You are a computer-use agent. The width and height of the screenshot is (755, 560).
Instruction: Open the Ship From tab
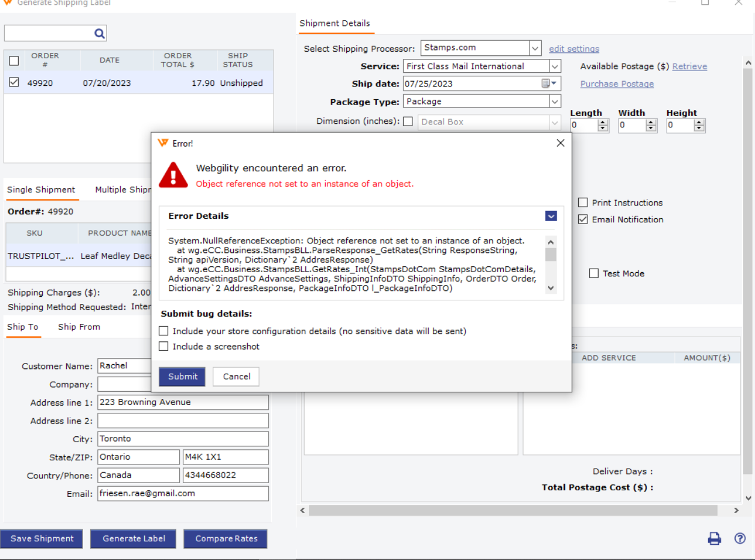(79, 327)
